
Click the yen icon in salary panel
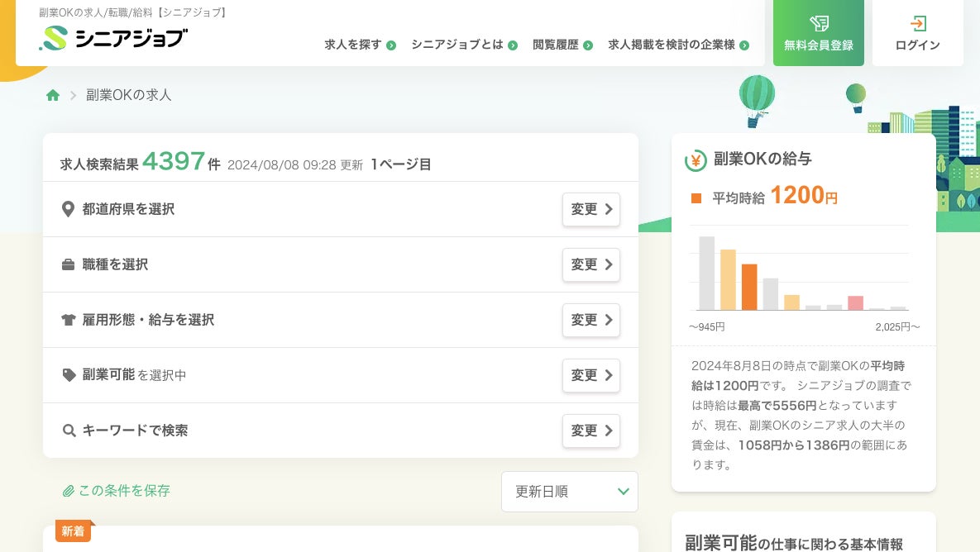[x=696, y=160]
